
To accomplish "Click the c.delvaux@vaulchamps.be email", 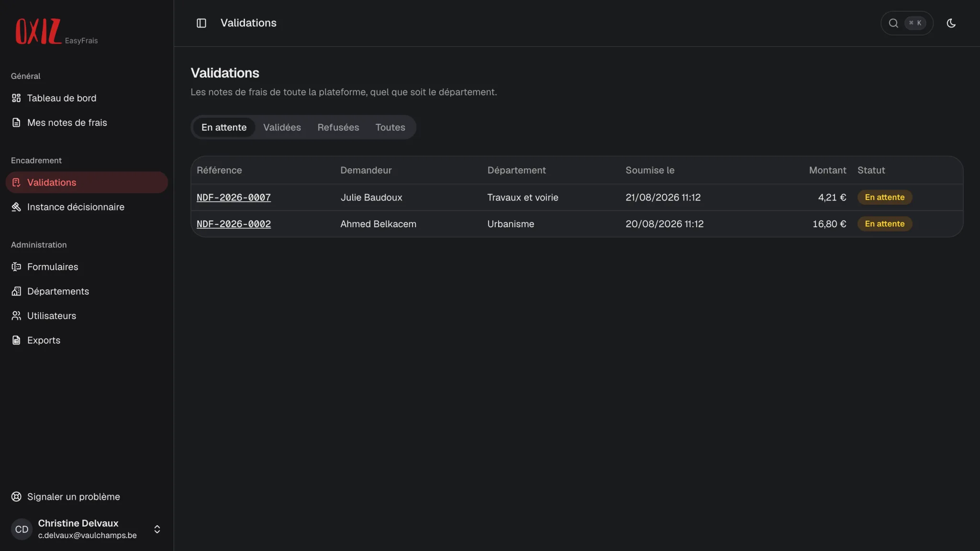I will (87, 535).
